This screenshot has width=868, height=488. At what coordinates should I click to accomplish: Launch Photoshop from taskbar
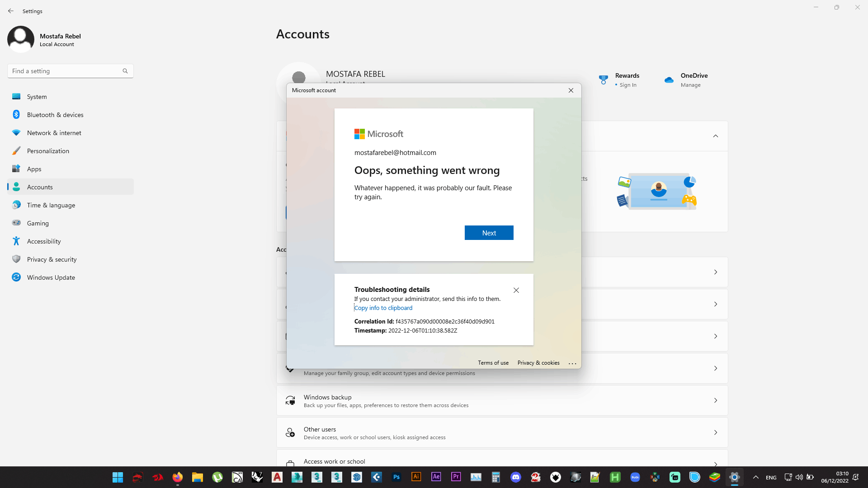pyautogui.click(x=396, y=477)
